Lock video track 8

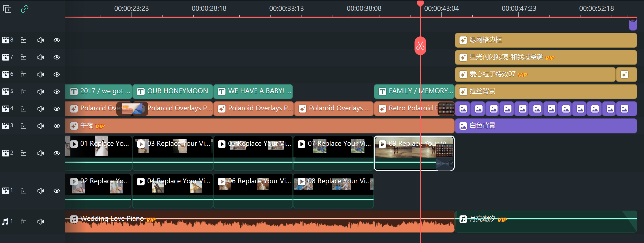(x=24, y=40)
